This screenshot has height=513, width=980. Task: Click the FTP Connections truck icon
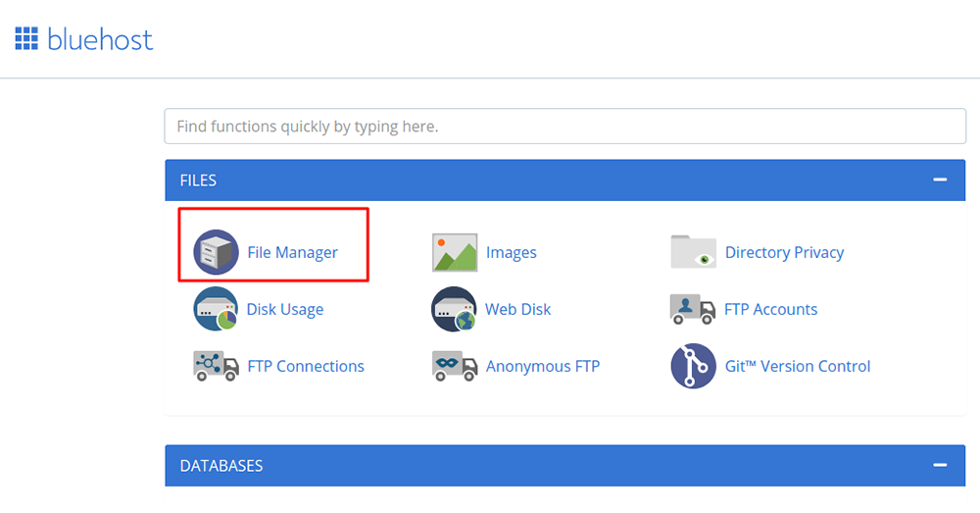pyautogui.click(x=216, y=366)
